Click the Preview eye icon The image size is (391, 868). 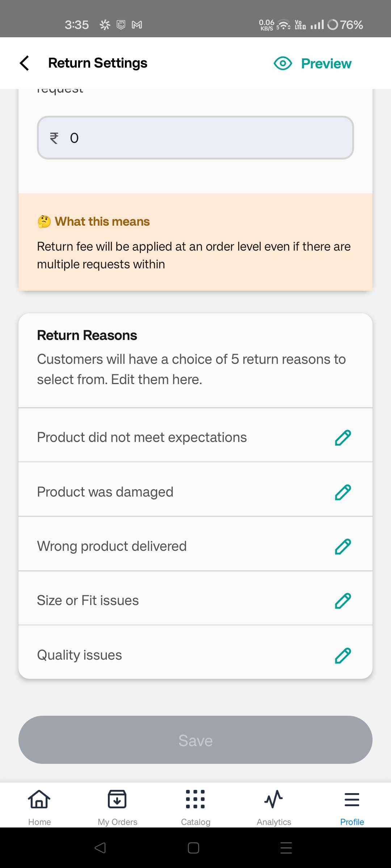click(x=283, y=63)
